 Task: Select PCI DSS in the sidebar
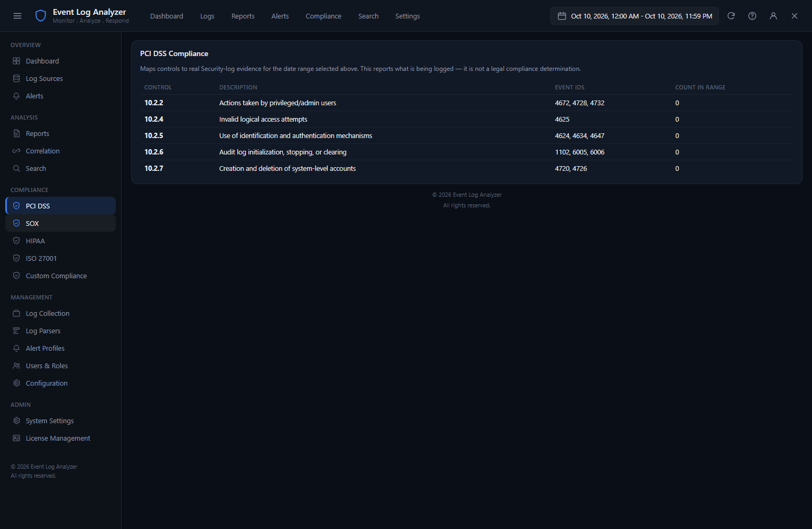(x=60, y=206)
